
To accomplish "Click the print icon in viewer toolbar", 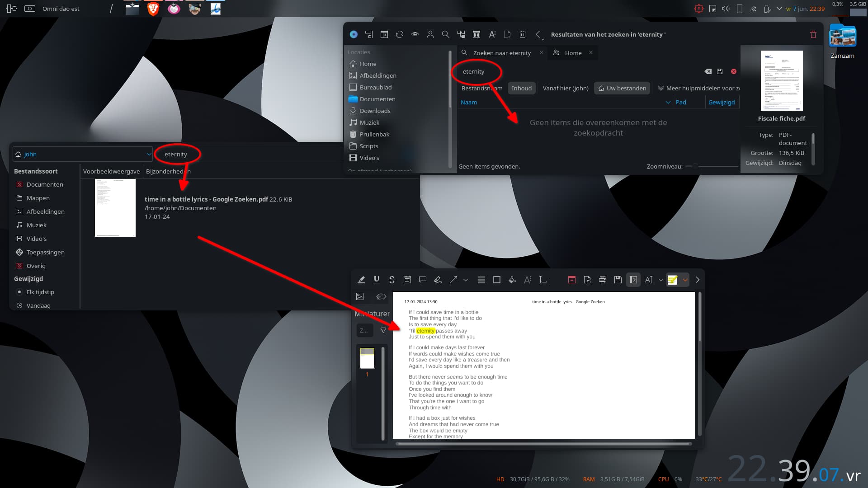I will tap(603, 280).
